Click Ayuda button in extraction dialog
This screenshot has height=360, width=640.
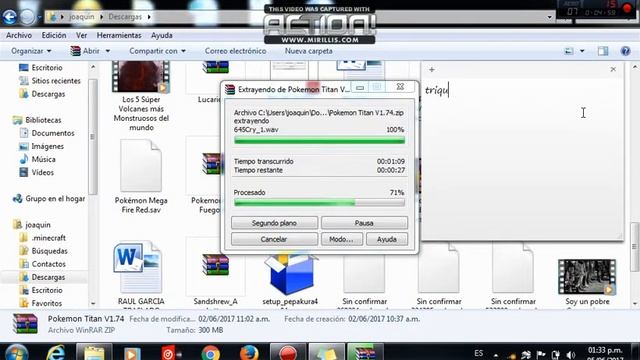coord(387,239)
